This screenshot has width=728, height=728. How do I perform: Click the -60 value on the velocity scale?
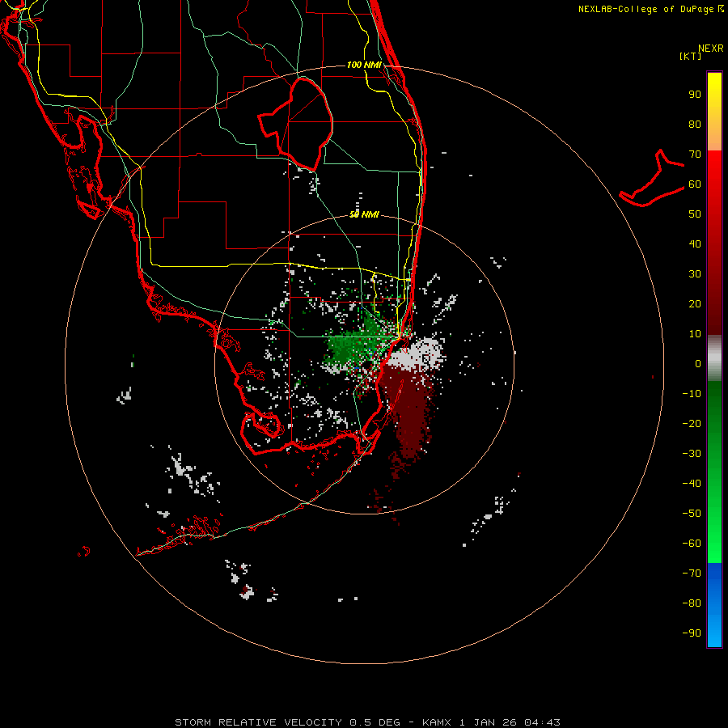click(x=692, y=544)
